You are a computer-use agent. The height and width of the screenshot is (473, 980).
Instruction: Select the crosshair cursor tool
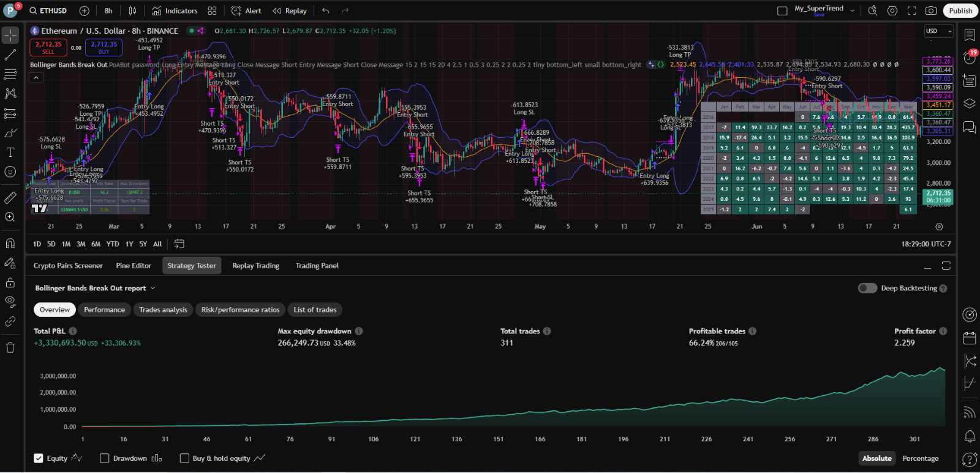10,35
